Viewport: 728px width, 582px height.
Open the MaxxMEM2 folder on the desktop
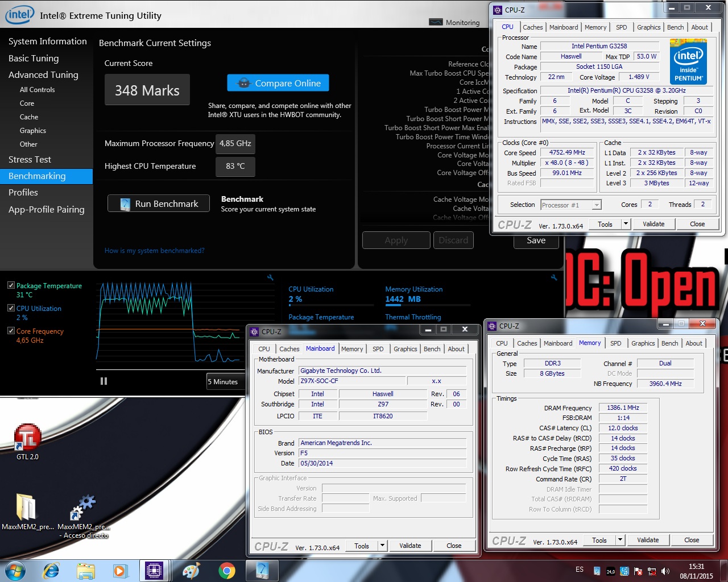[27, 512]
